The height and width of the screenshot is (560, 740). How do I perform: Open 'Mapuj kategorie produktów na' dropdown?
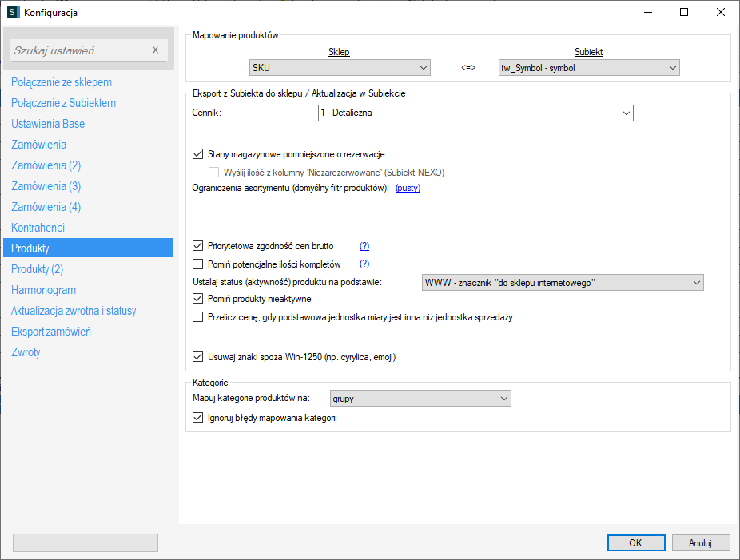(x=420, y=398)
